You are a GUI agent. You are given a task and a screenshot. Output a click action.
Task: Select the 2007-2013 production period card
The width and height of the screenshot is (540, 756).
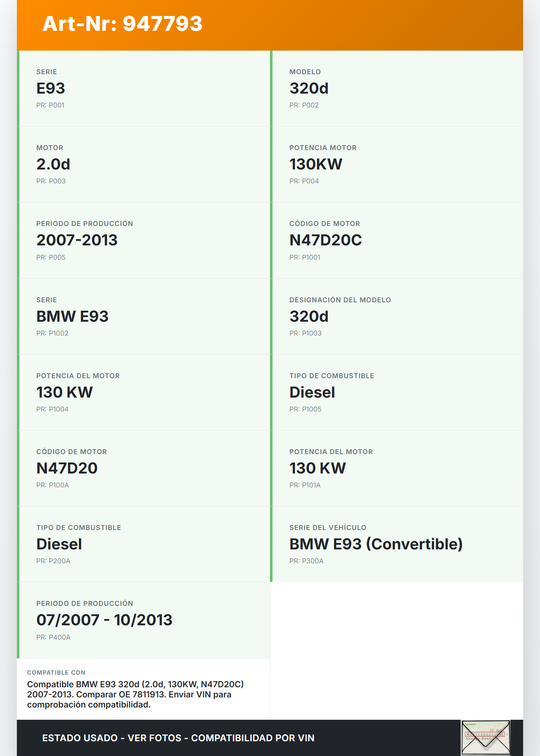pyautogui.click(x=143, y=240)
